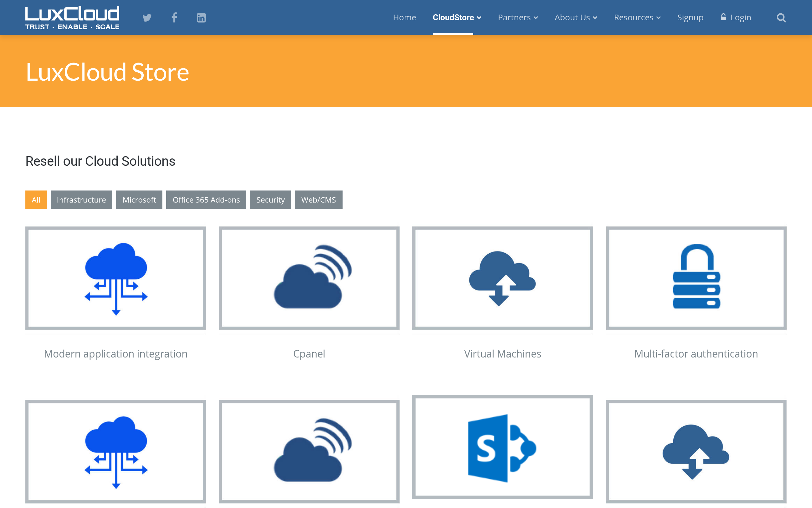Click the Login link
The width and height of the screenshot is (812, 508).
(x=741, y=17)
